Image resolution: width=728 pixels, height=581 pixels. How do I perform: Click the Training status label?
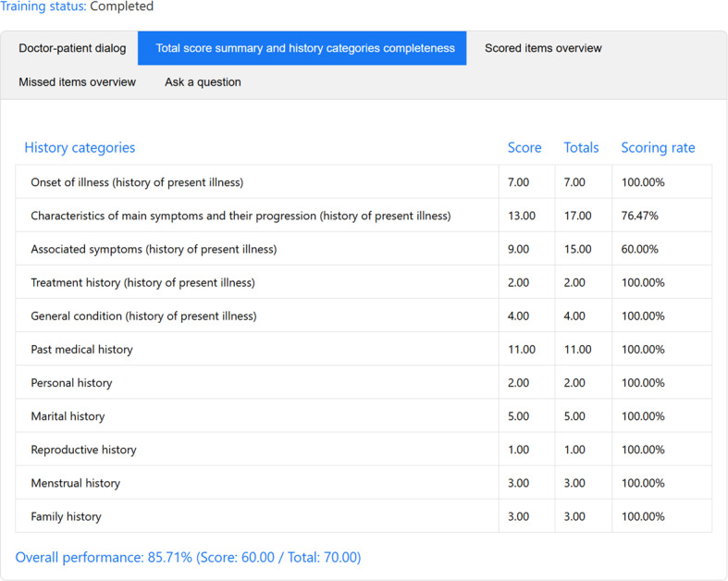[x=43, y=6]
